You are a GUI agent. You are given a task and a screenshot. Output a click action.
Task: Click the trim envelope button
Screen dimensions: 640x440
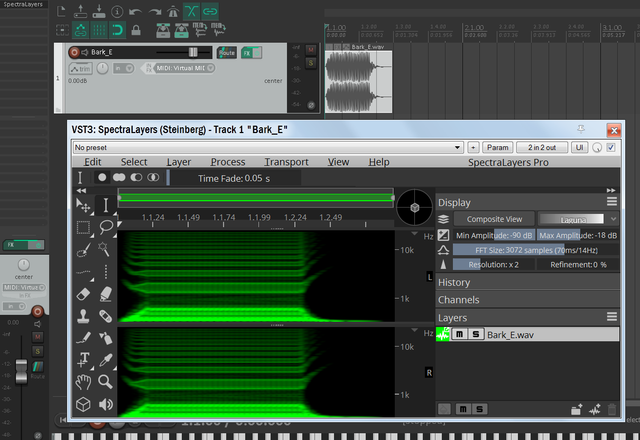pyautogui.click(x=80, y=69)
